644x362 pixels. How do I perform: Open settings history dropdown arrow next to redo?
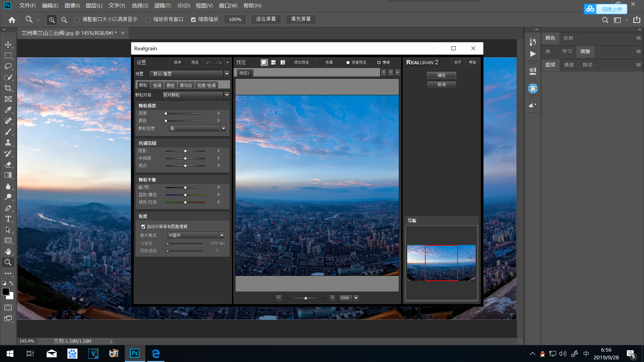[x=227, y=62]
